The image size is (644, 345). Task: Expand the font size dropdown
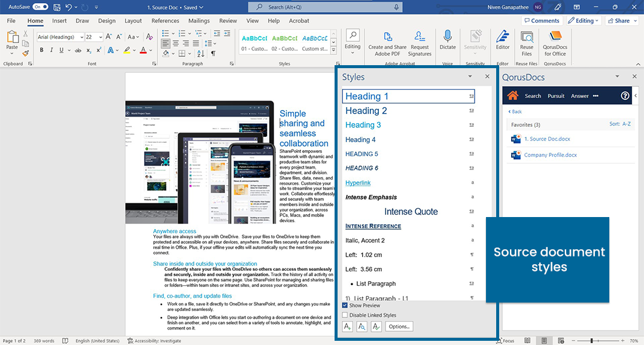(x=99, y=37)
